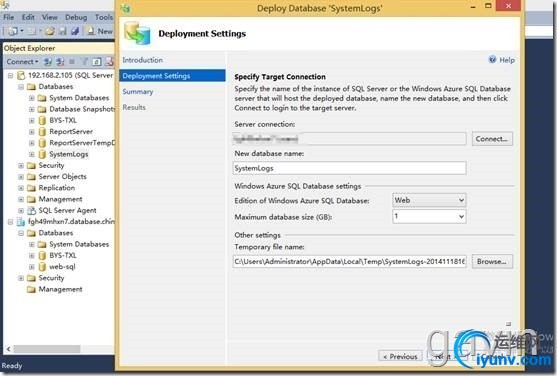Collapse Databases node under 192.168.2.105

click(21, 87)
